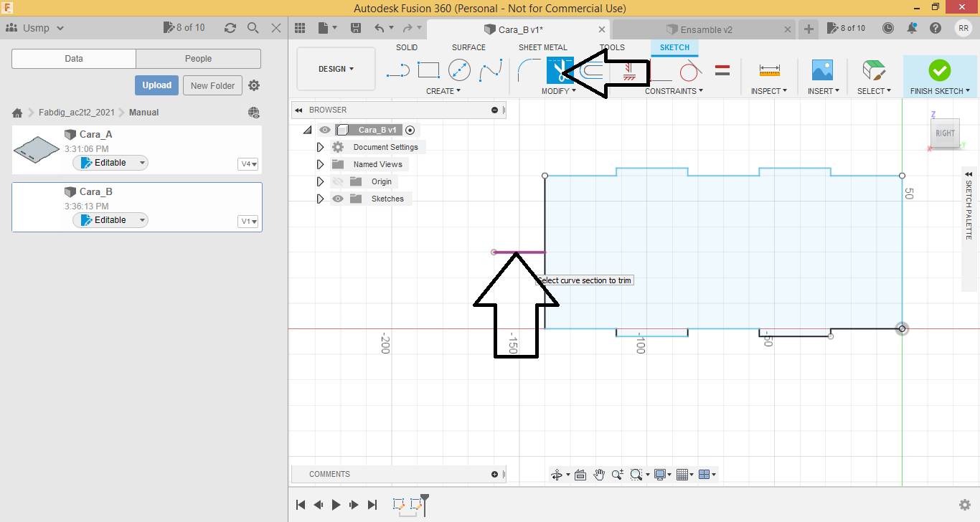The width and height of the screenshot is (980, 522).
Task: Go to the home folder icon
Action: (17, 113)
